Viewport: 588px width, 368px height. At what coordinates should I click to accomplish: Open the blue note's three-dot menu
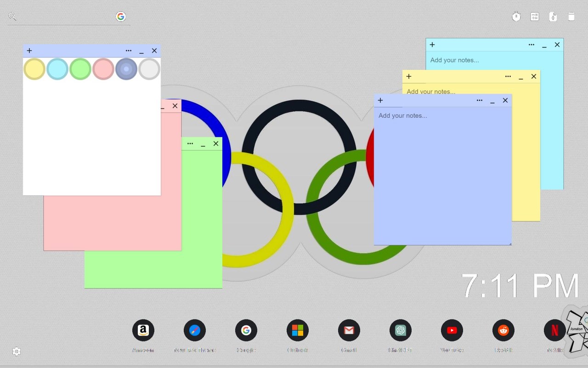point(480,100)
